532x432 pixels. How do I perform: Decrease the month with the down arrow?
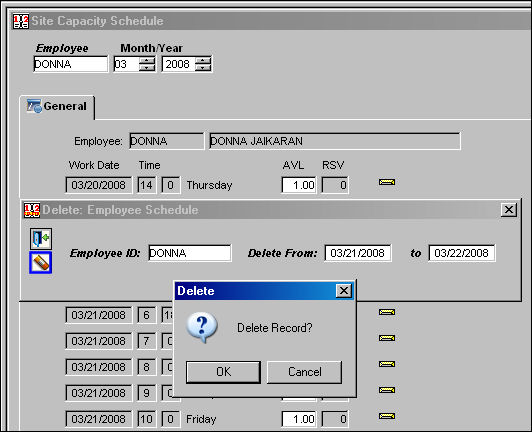coord(147,68)
